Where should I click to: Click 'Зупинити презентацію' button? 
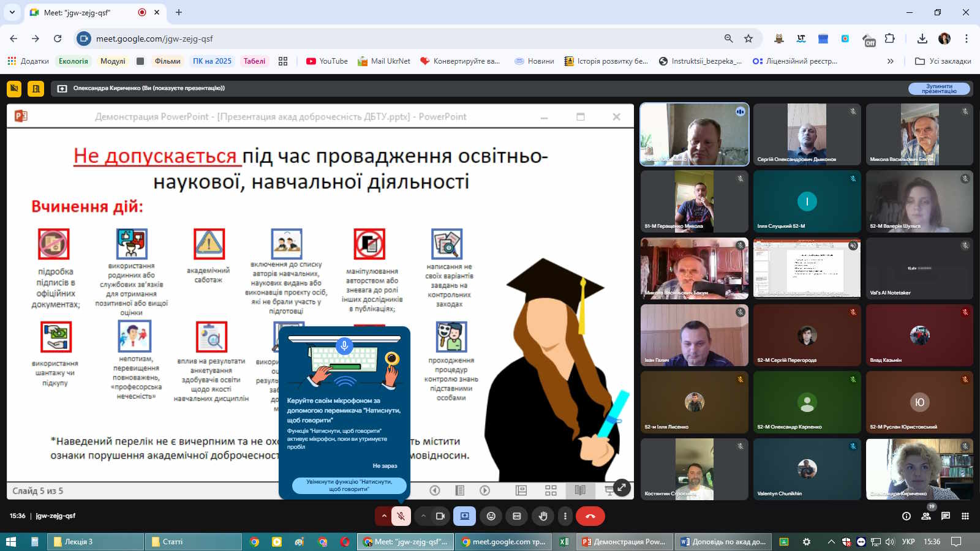click(938, 89)
